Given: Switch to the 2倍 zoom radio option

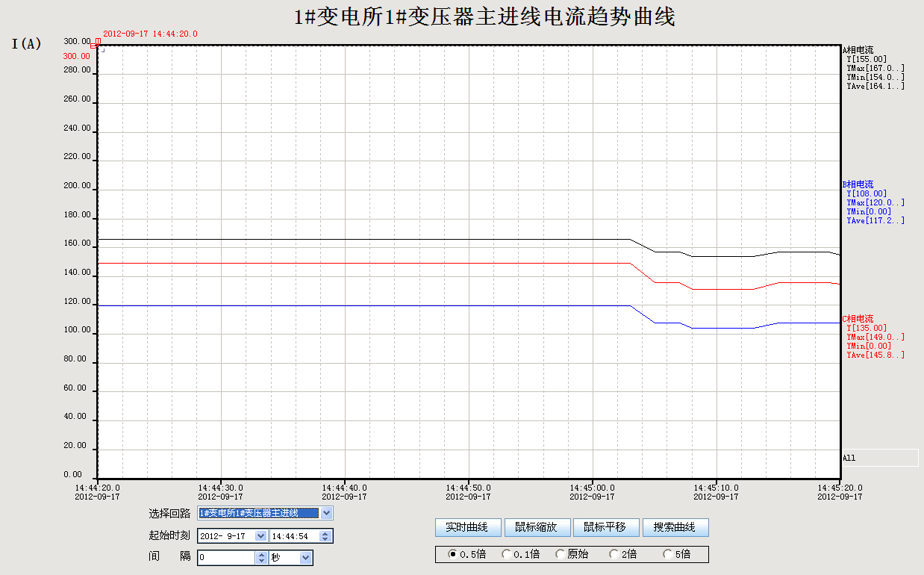Looking at the screenshot, I should tap(614, 554).
